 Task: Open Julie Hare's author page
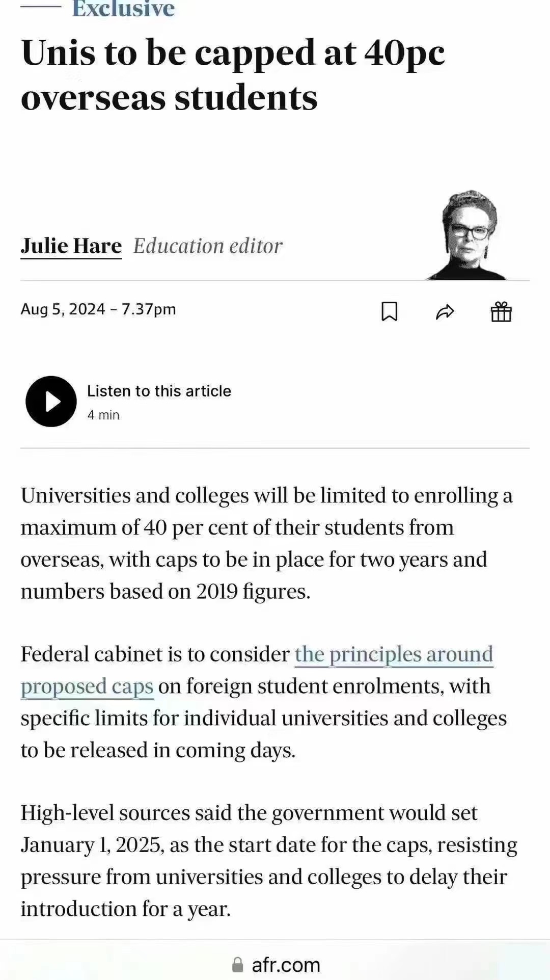tap(71, 246)
